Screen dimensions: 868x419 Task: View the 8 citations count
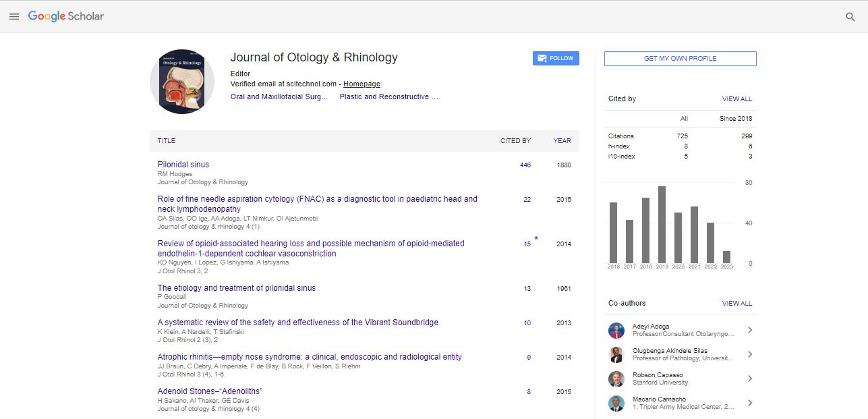(x=529, y=392)
